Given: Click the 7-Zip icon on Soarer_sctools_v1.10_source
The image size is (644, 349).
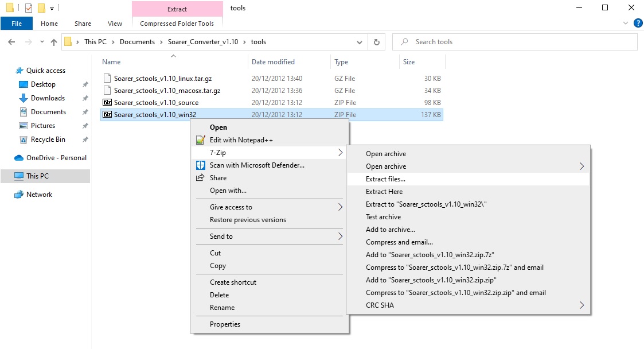Looking at the screenshot, I should 107,102.
